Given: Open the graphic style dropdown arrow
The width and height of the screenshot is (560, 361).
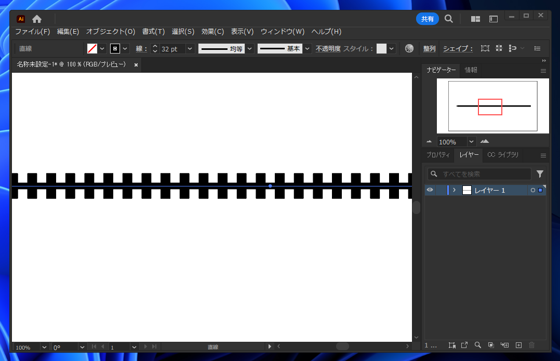Looking at the screenshot, I should [x=392, y=49].
